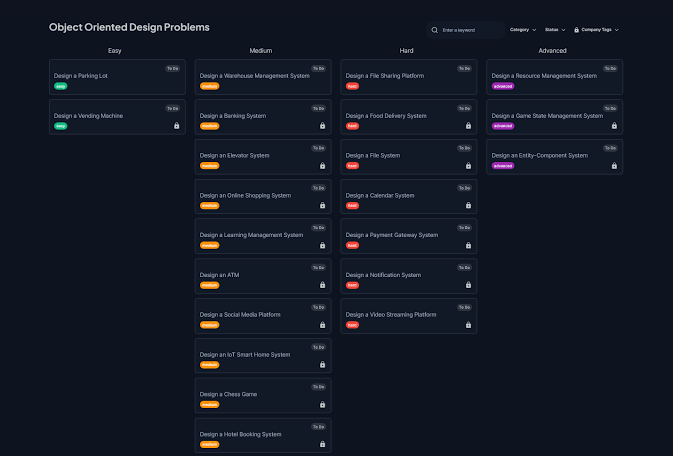Click lock icon on Learning Management System card

click(x=322, y=245)
